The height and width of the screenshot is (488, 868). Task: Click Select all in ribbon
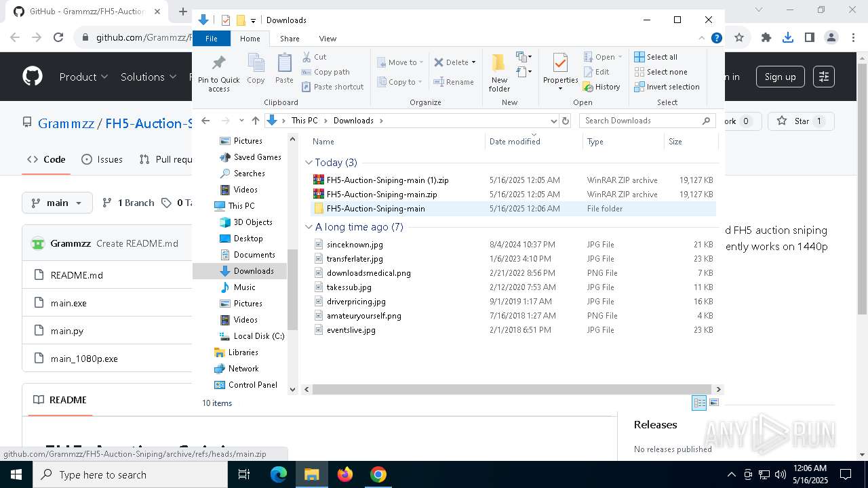(656, 57)
